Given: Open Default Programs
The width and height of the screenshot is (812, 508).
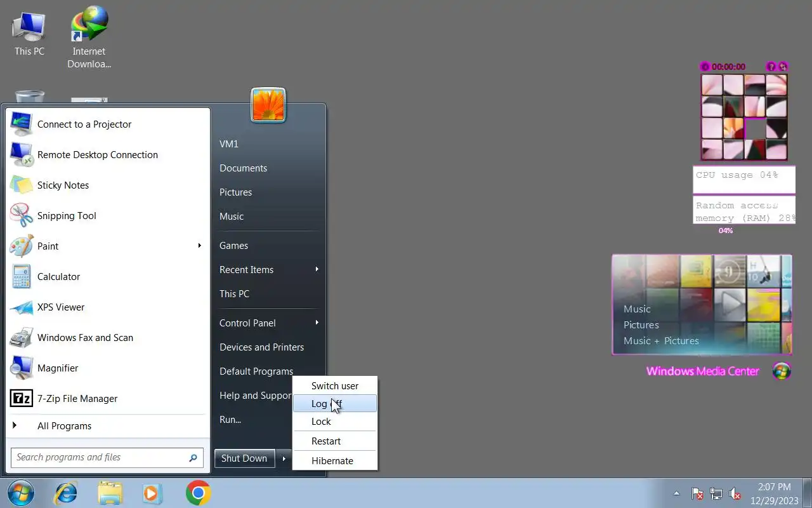Looking at the screenshot, I should point(256,371).
